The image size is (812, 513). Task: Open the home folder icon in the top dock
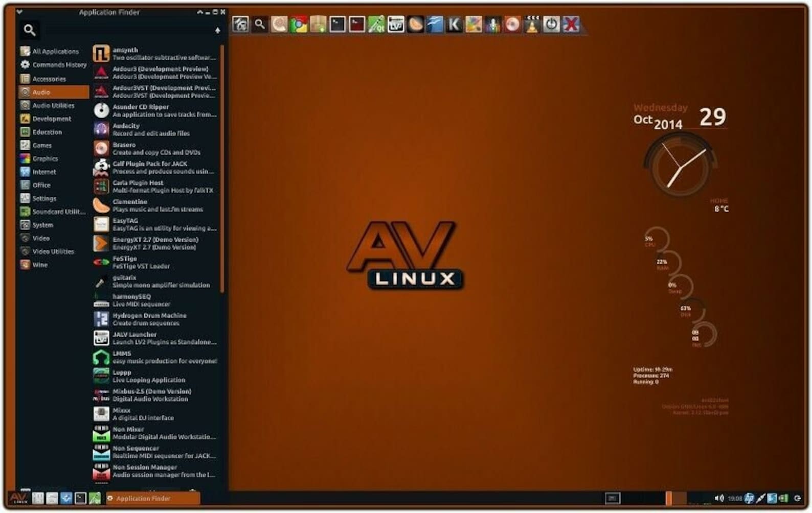pyautogui.click(x=240, y=24)
